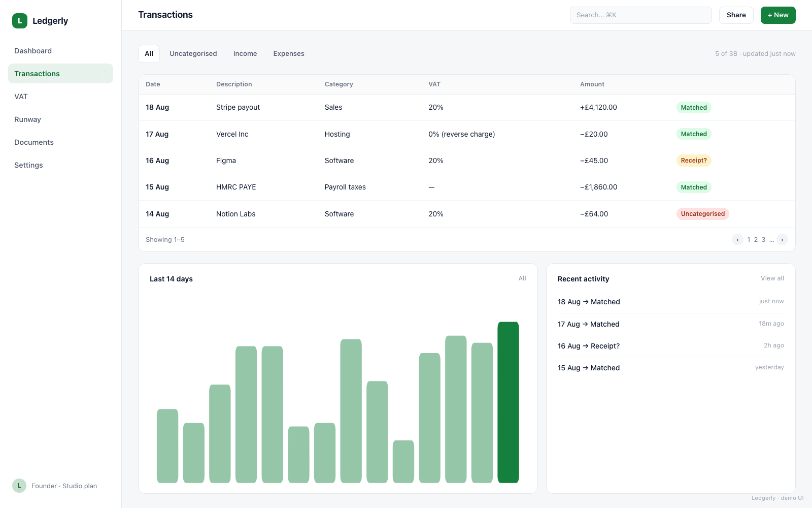Screen dimensions: 812x508
Task: Click Matched badge on Stripe payout row
Action: pyautogui.click(x=694, y=108)
